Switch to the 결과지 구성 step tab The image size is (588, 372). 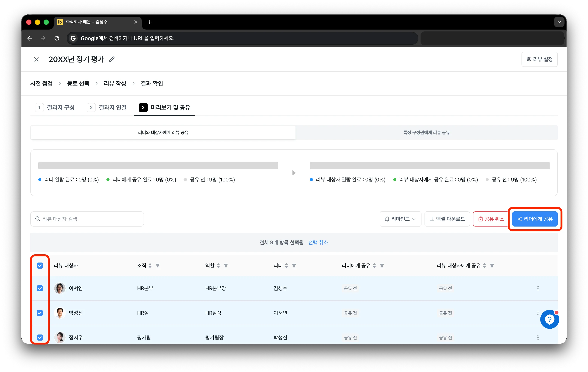(x=55, y=108)
